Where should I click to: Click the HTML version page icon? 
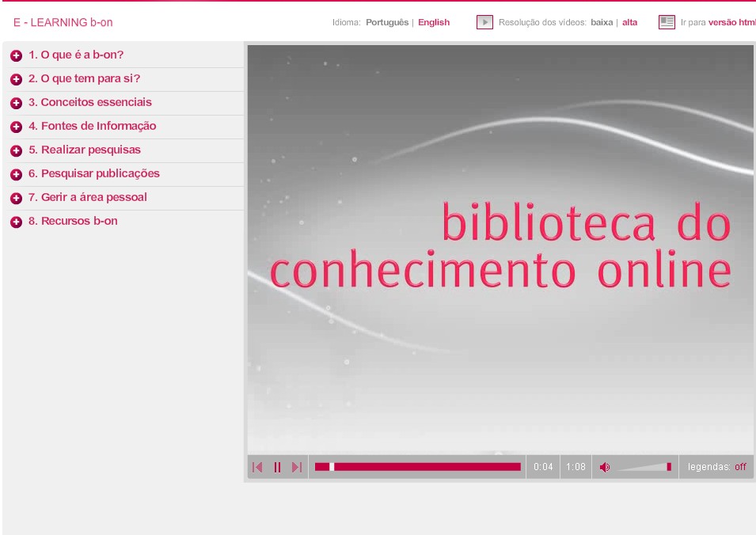pyautogui.click(x=667, y=22)
